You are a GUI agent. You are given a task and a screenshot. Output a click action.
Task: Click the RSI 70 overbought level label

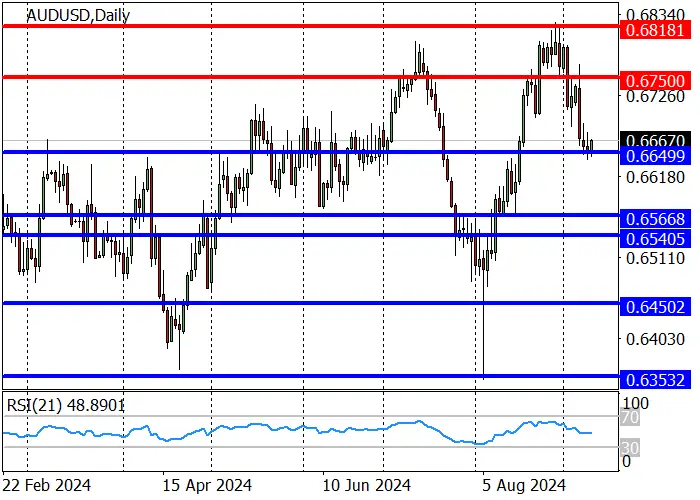[x=630, y=418]
